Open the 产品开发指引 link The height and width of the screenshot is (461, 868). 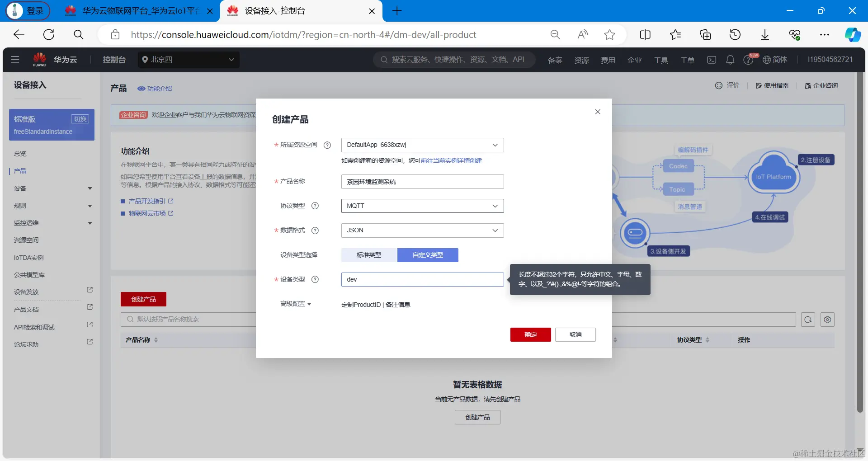click(x=151, y=201)
